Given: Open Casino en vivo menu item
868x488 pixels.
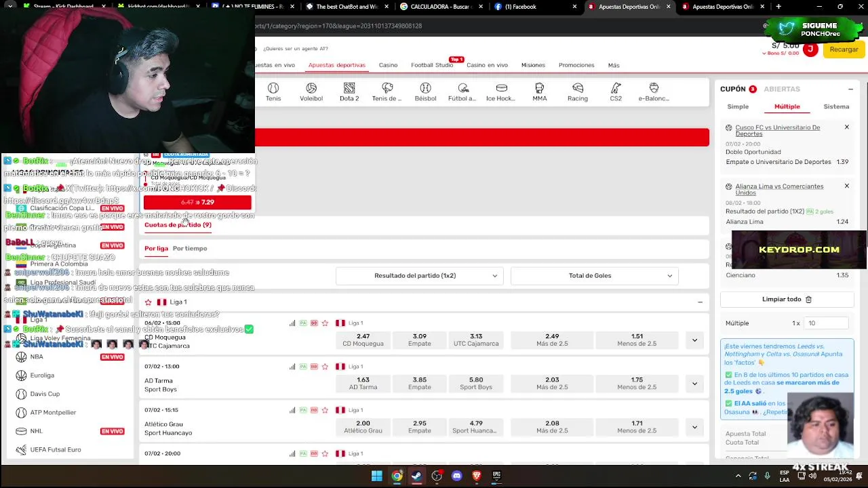Looking at the screenshot, I should (487, 65).
